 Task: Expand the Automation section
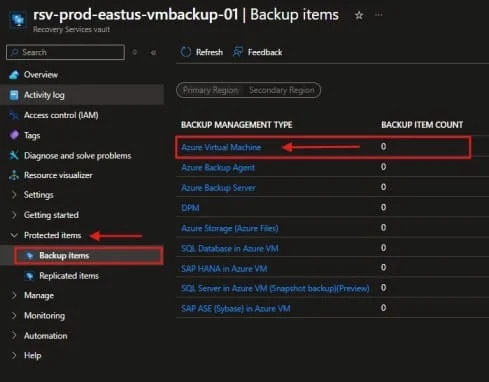point(14,335)
